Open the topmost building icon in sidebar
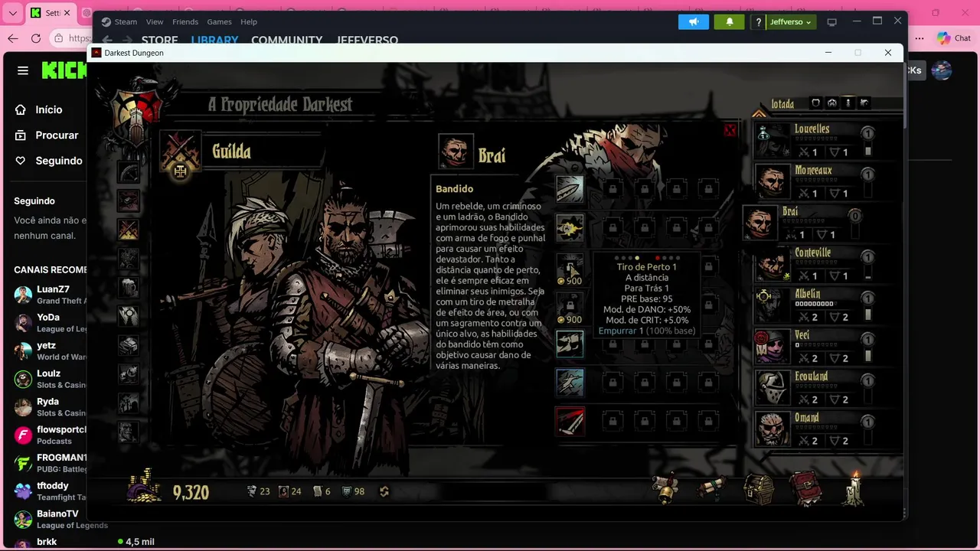The width and height of the screenshot is (980, 551). point(129,171)
